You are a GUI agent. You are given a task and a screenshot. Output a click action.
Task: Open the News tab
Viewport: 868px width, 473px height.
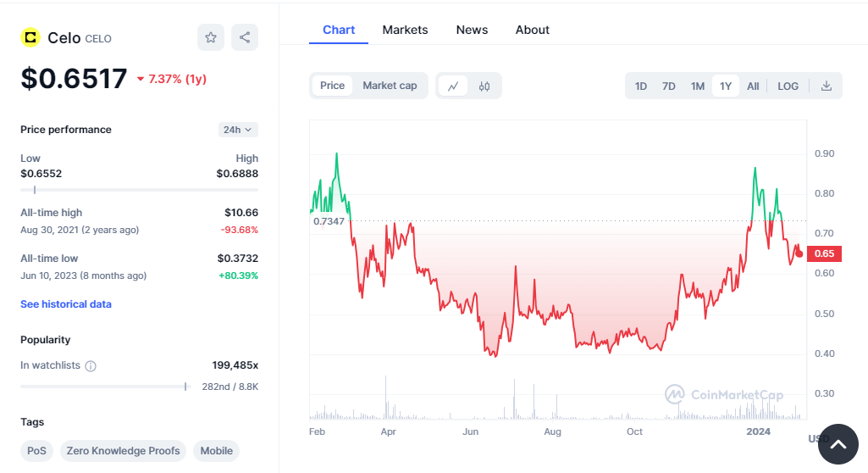point(472,30)
